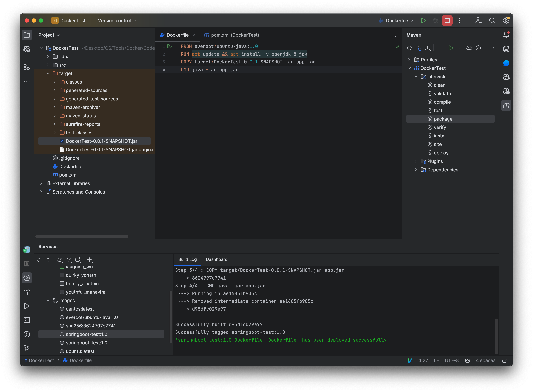Reload all Maven projects icon

[x=409, y=48]
